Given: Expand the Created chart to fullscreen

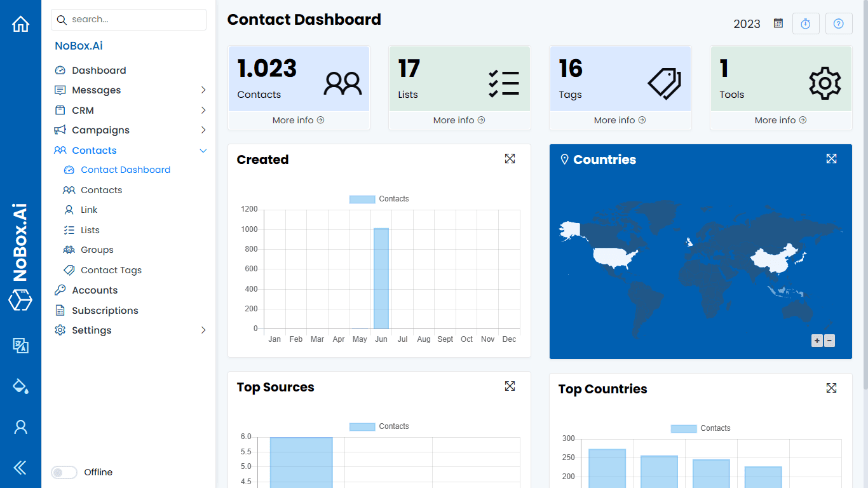Looking at the screenshot, I should click(x=510, y=158).
